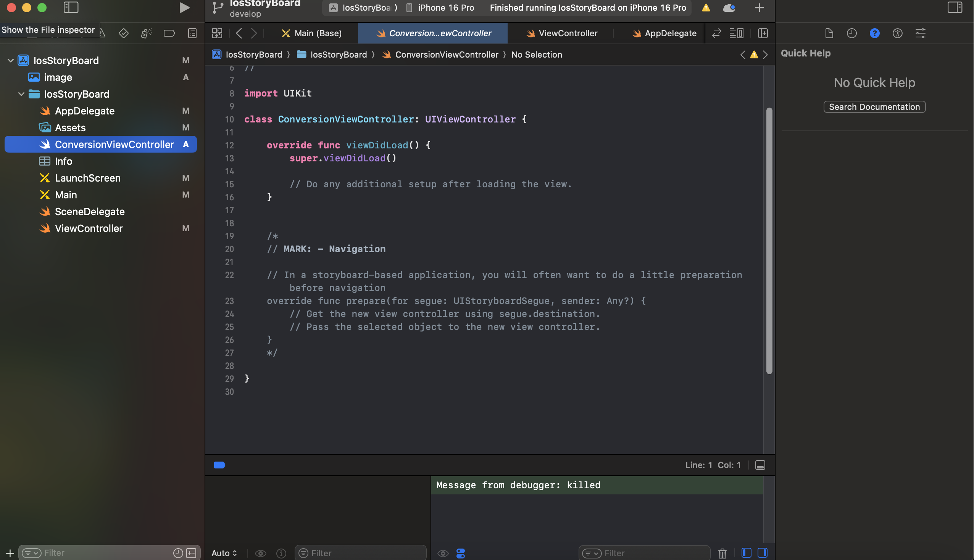Switch to the AppDelegate tab
This screenshot has height=560, width=974.
(x=664, y=34)
